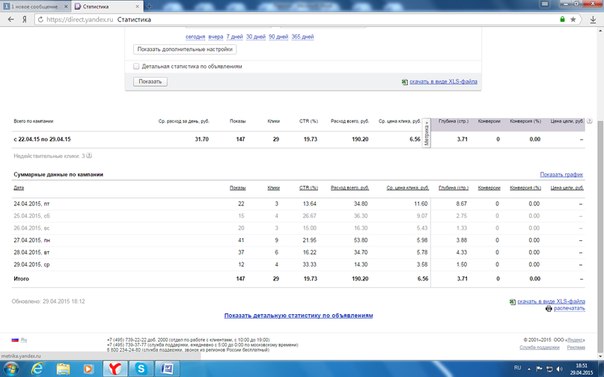
Task: Open the Word taskbar icon
Action: click(167, 369)
